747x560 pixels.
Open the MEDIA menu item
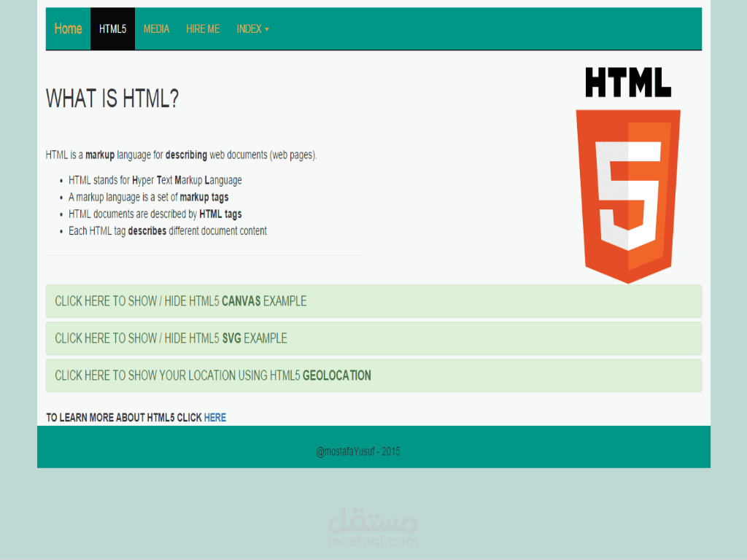click(x=156, y=29)
